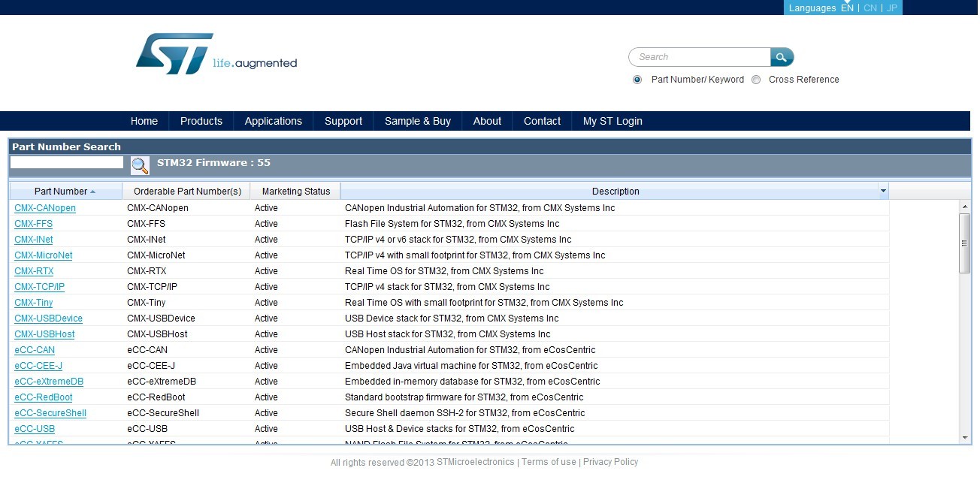The image size is (980, 483).
Task: Open the eCC-CEE-J part link
Action: point(38,366)
